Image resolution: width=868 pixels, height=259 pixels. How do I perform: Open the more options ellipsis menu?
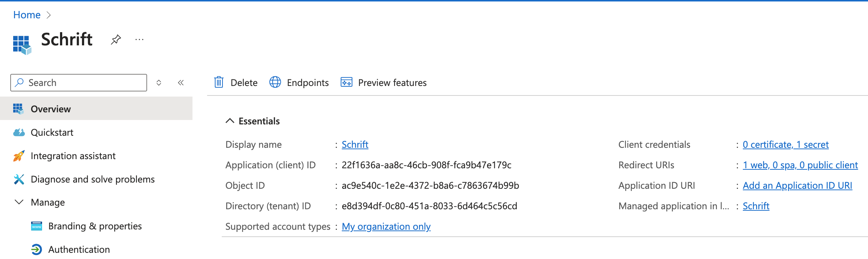point(139,40)
